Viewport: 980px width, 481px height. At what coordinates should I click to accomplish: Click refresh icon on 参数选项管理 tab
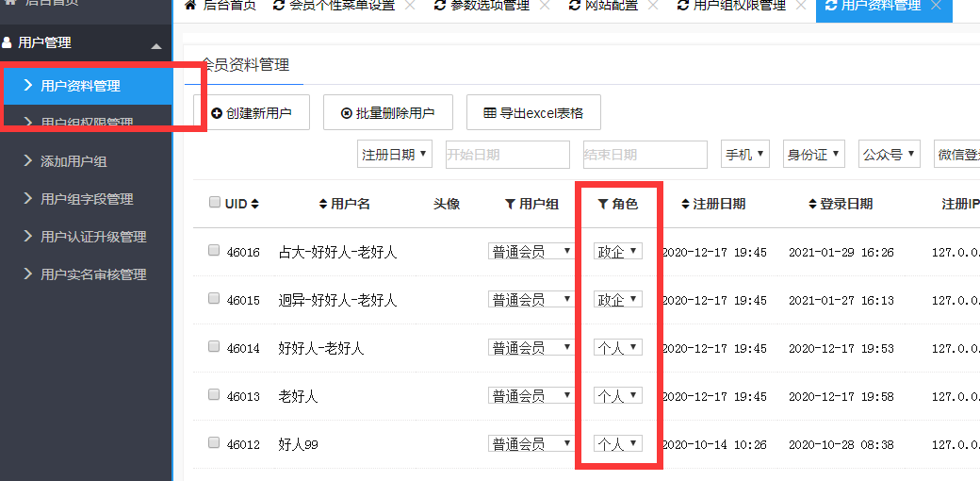pyautogui.click(x=440, y=6)
